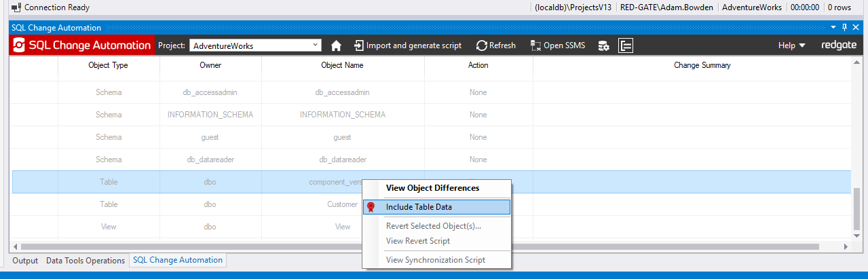Click the Change Summary column header

coord(702,65)
